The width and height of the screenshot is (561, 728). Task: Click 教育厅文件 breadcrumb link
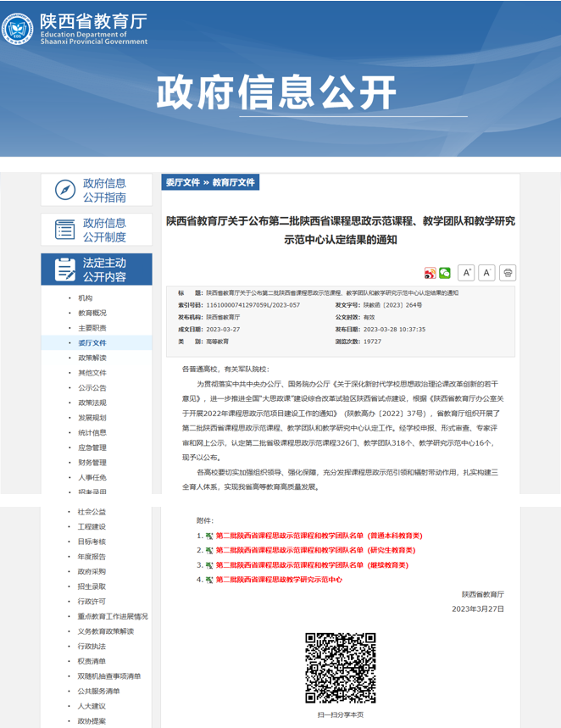coord(233,182)
